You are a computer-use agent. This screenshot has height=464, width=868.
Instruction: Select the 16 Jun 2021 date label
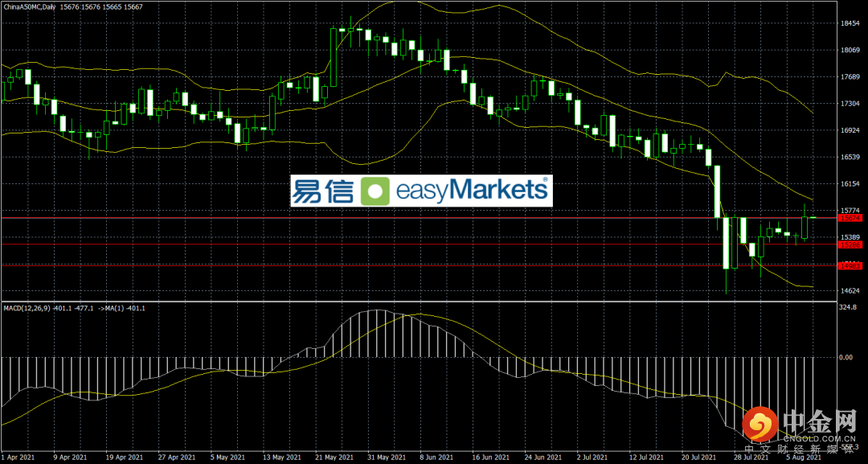pyautogui.click(x=493, y=458)
